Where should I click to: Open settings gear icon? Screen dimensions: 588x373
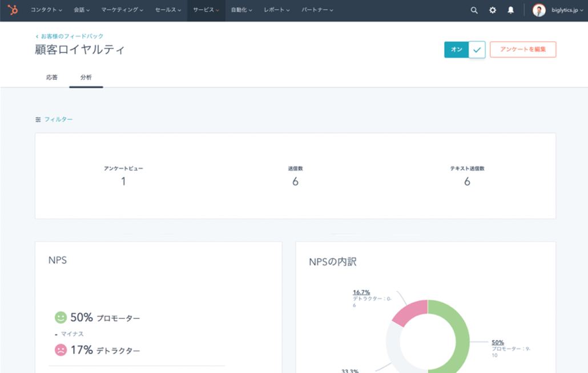pos(492,10)
